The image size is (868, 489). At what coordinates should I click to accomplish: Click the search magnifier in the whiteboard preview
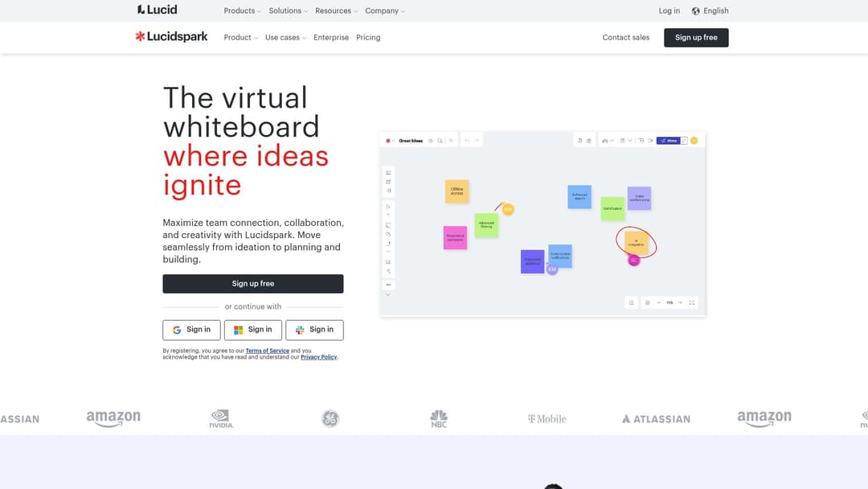(x=440, y=141)
